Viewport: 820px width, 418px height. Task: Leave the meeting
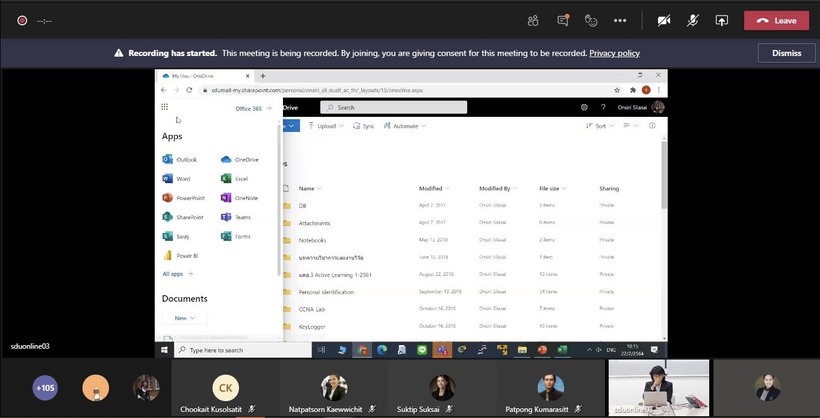pyautogui.click(x=777, y=20)
